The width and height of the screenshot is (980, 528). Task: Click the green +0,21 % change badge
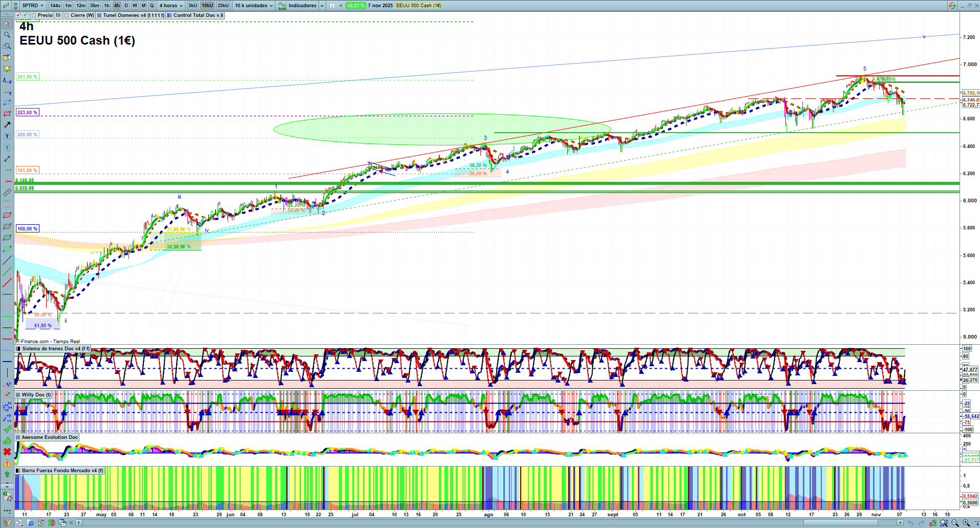coord(355,6)
